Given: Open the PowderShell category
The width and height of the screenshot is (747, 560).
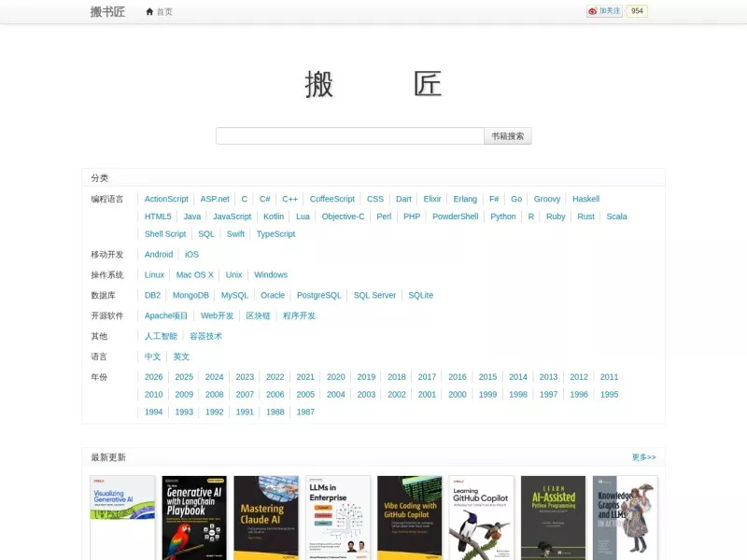Looking at the screenshot, I should click(456, 217).
